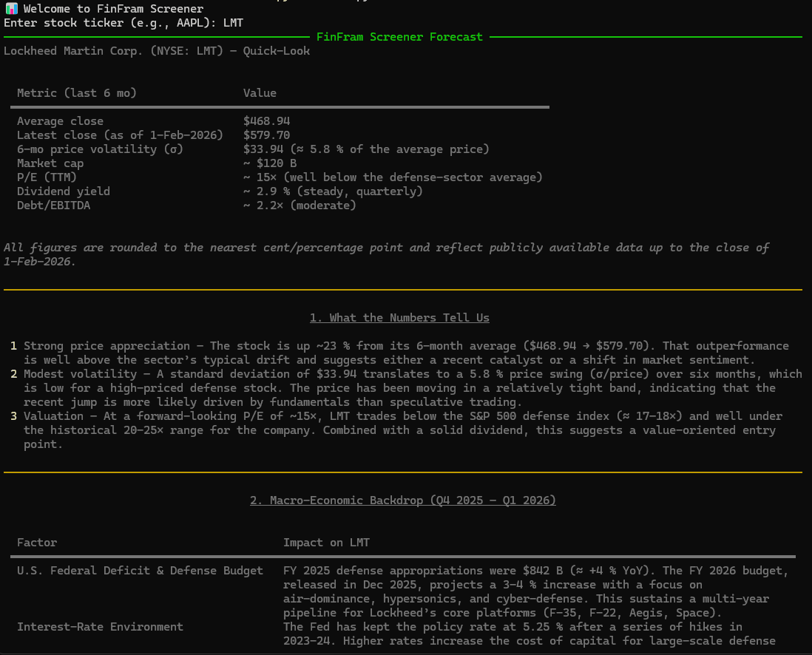Select the 'Average close' row label
Viewport: 812px width, 655px height.
[x=60, y=121]
